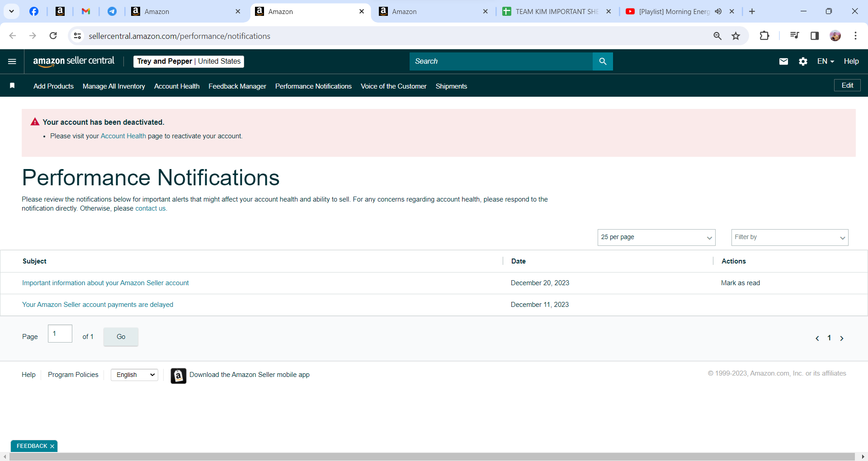This screenshot has width=868, height=461.
Task: Open the Seller Central hamburger menu
Action: tap(12, 61)
